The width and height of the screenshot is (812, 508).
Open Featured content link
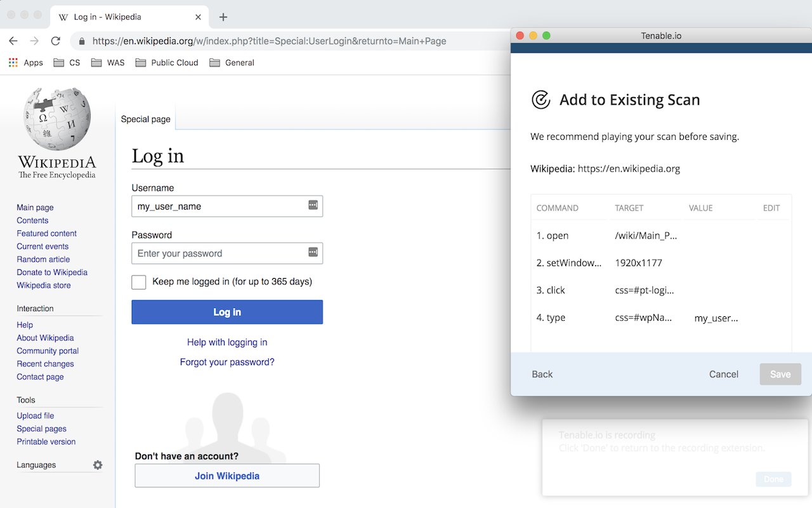click(x=46, y=234)
